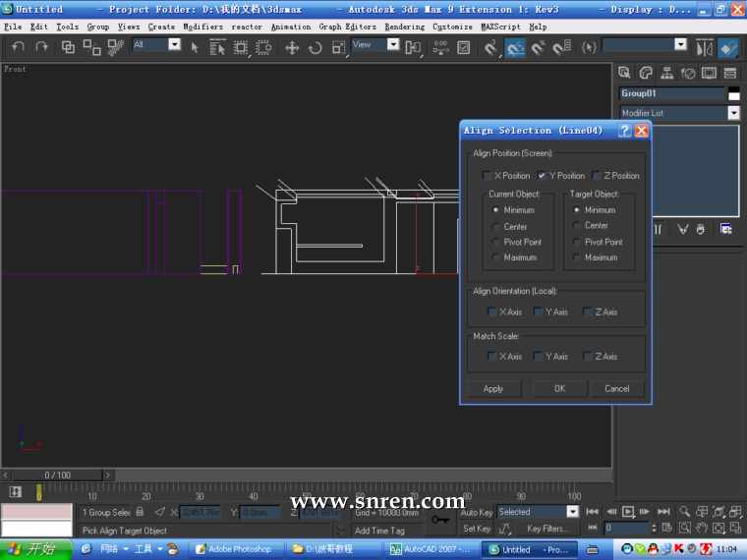The width and height of the screenshot is (747, 560).
Task: Open the Modifiers menu
Action: (202, 27)
